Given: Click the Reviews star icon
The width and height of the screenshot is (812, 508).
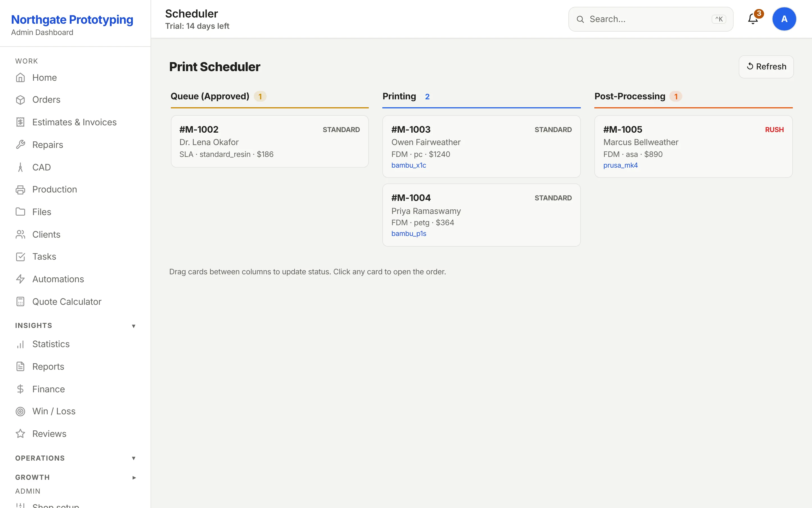Looking at the screenshot, I should pyautogui.click(x=20, y=434).
